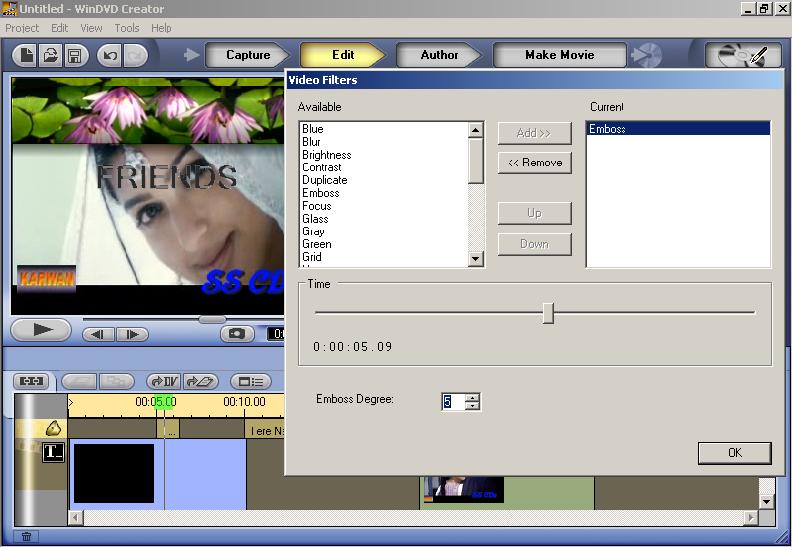Open the Edit menu
This screenshot has height=547, width=792.
click(x=60, y=28)
